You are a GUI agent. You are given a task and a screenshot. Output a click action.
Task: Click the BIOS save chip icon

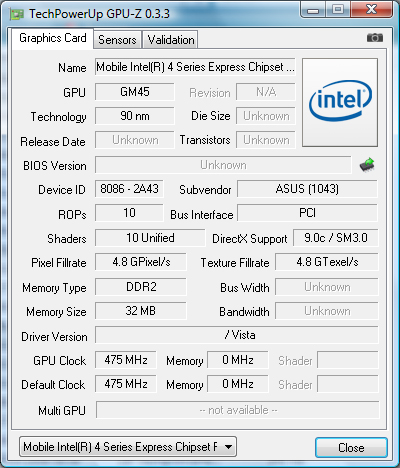[x=367, y=165]
